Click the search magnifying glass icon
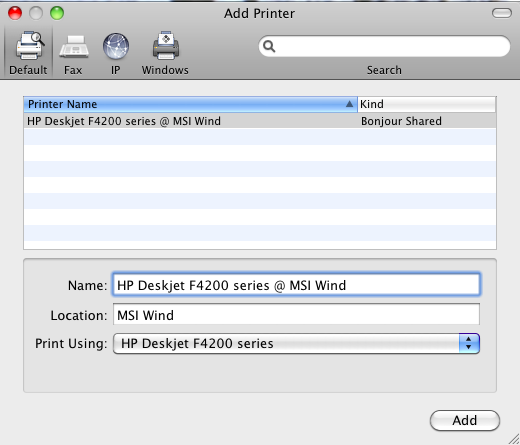520x445 pixels. (269, 46)
